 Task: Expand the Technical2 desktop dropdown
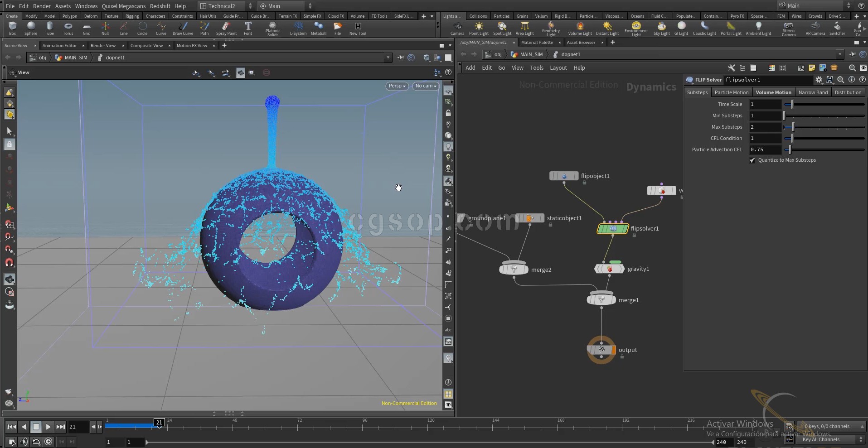250,6
